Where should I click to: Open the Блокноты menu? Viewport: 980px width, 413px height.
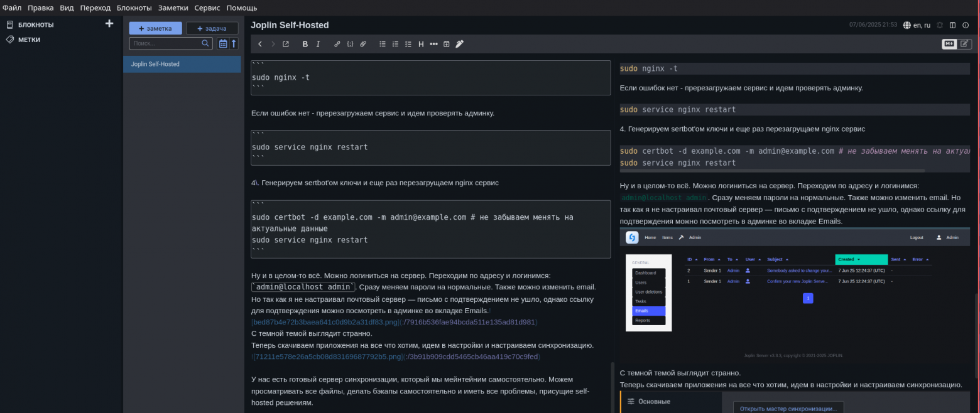click(134, 8)
